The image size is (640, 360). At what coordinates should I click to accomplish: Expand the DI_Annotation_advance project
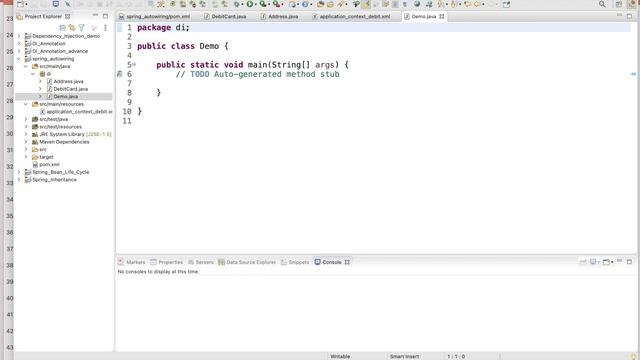coord(19,51)
